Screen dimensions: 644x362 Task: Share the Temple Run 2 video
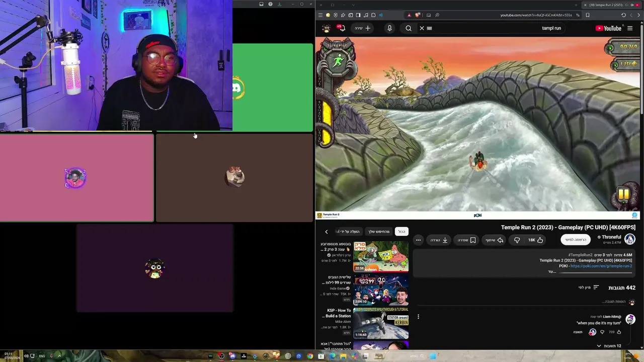tap(494, 240)
